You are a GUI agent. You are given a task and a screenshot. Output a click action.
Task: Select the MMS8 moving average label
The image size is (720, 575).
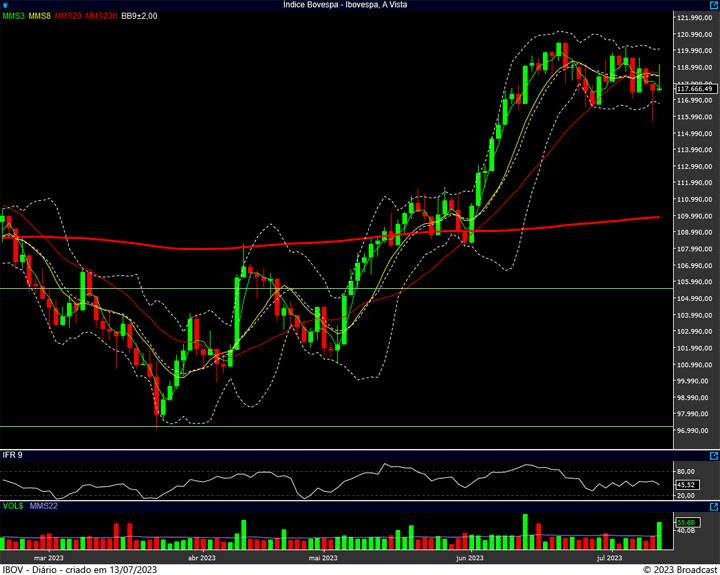coord(40,17)
